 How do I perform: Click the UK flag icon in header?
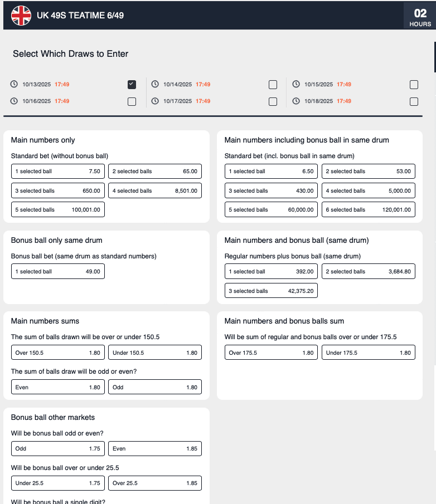pyautogui.click(x=21, y=16)
